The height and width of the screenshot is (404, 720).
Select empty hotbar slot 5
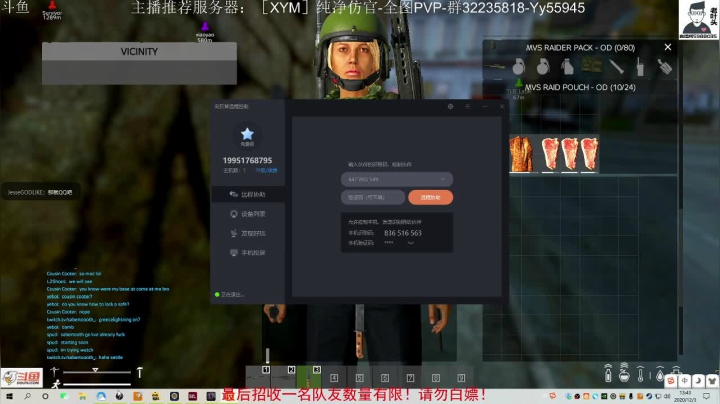(x=359, y=378)
